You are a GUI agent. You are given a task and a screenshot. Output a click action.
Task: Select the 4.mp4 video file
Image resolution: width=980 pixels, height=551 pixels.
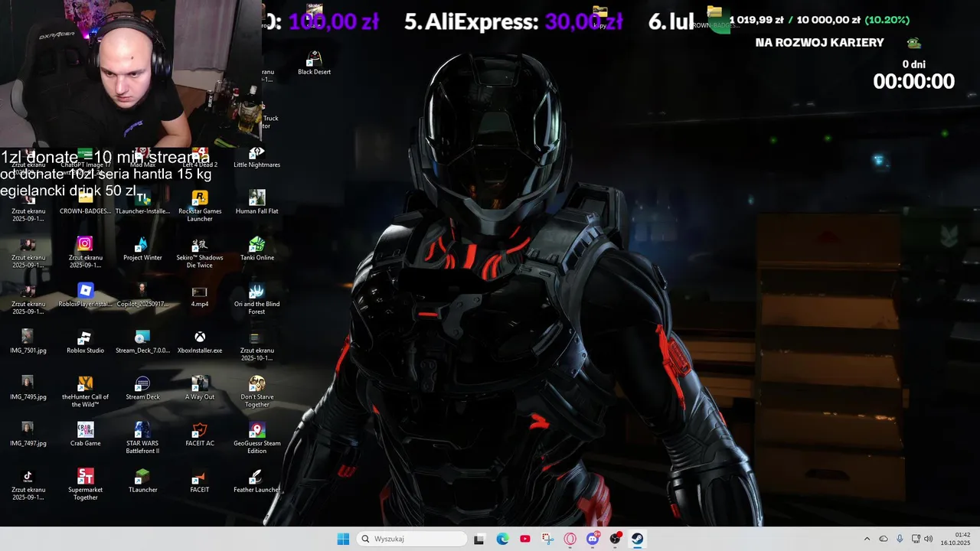[200, 296]
